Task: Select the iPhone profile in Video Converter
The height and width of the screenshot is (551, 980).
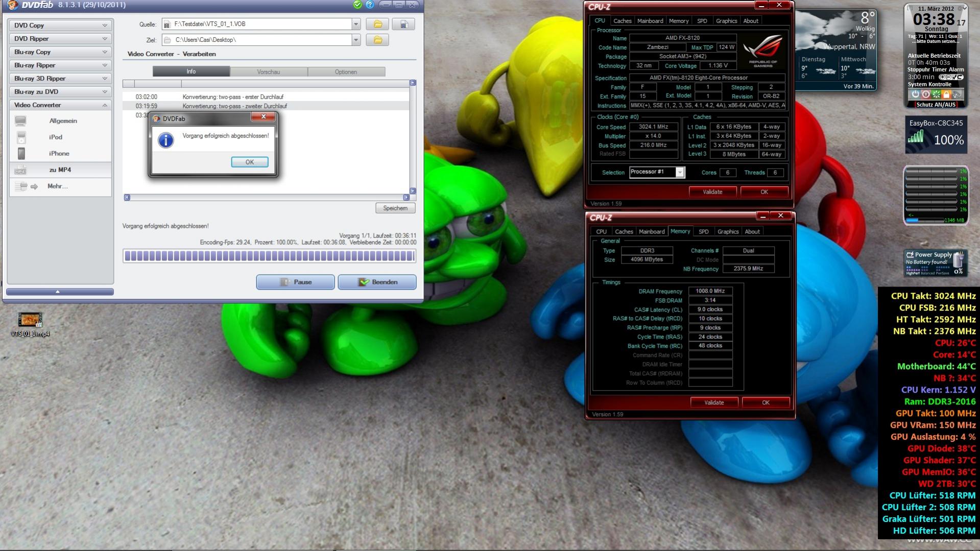Action: [x=60, y=154]
